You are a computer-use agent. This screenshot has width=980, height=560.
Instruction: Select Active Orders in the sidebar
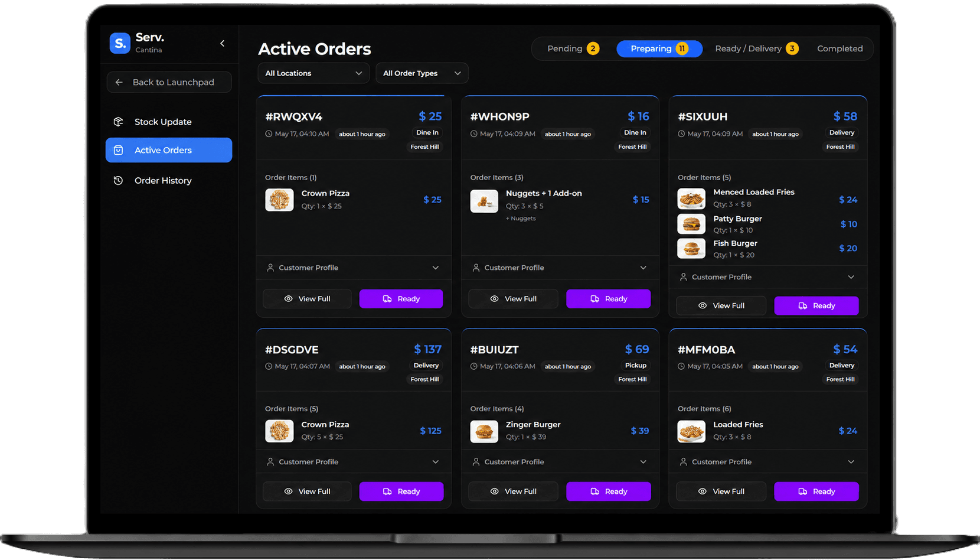(x=169, y=150)
